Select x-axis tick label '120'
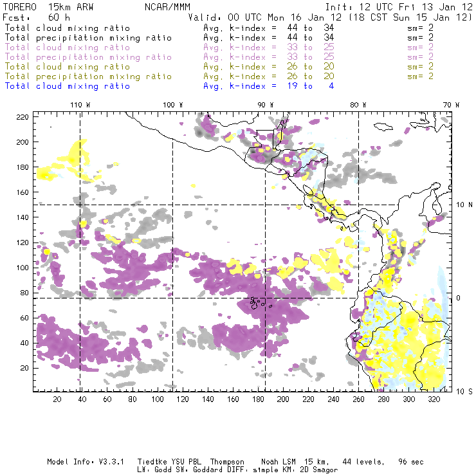Screen dimensions: 476x476 pyautogui.click(x=183, y=399)
